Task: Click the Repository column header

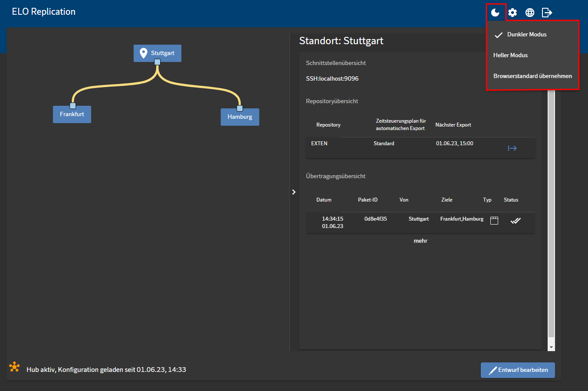Action: (328, 125)
